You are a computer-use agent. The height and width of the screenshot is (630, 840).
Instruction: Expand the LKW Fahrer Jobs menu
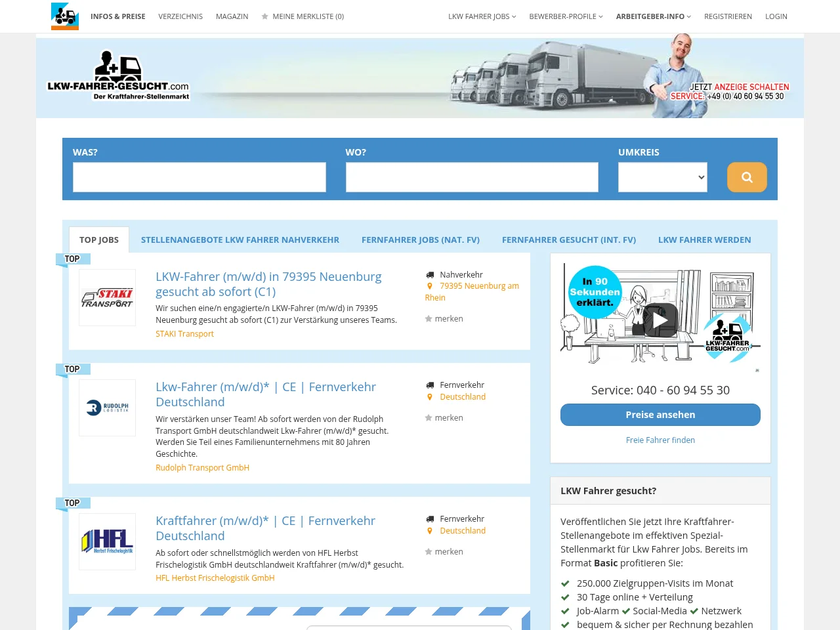pyautogui.click(x=482, y=16)
